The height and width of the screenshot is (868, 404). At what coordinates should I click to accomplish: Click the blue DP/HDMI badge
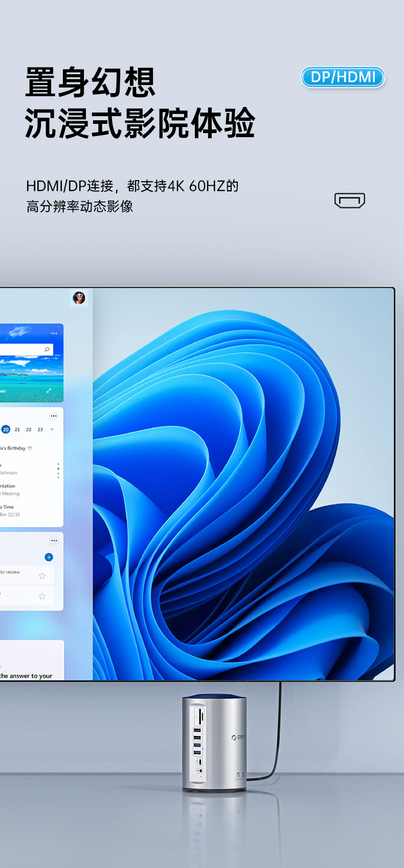[x=343, y=77]
